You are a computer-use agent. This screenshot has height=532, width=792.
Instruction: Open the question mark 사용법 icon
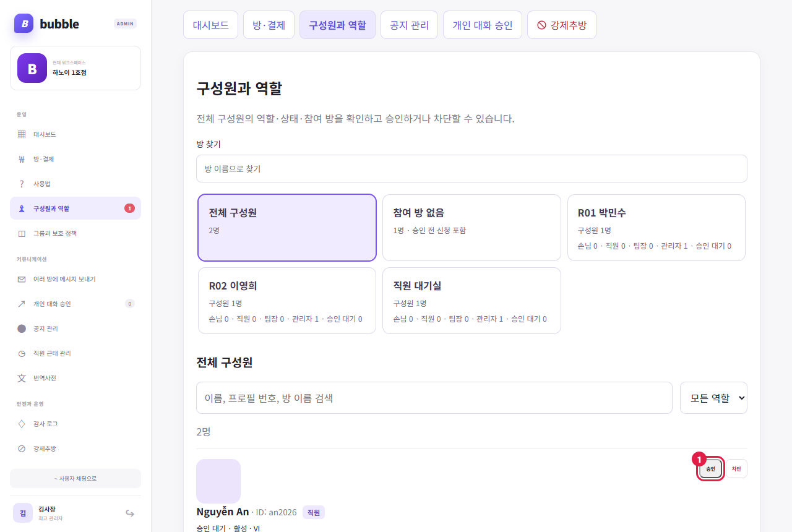22,184
